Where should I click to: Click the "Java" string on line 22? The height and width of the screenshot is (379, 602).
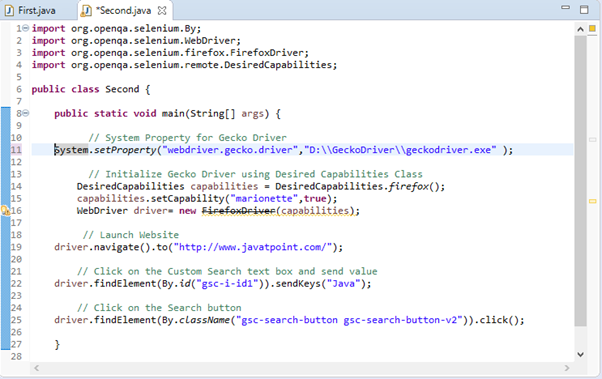click(344, 283)
